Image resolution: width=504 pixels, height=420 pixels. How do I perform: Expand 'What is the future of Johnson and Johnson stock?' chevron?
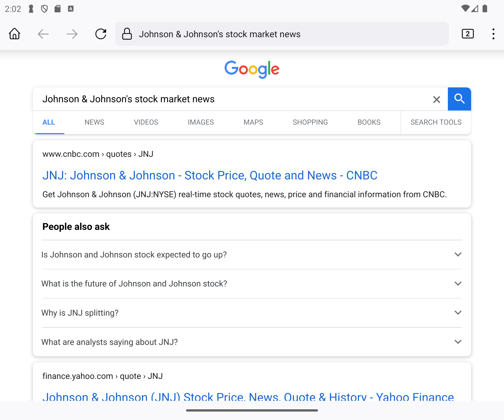point(458,284)
